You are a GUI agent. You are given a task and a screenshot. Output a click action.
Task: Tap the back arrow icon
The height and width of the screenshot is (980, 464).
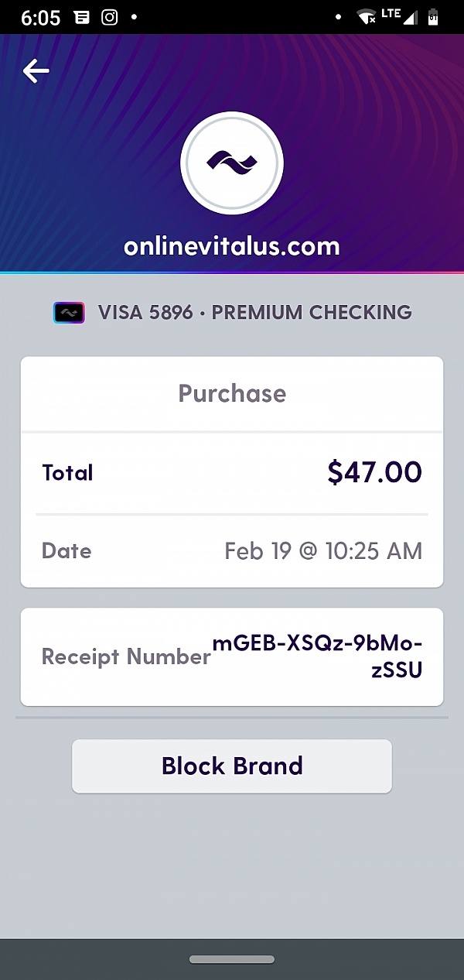(36, 71)
